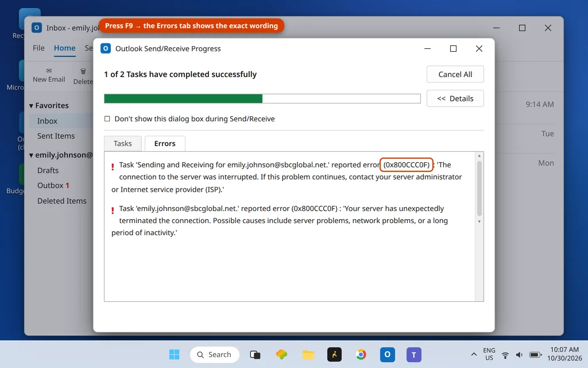
Task: Click the '1 of 2 Tasks have completed' text
Action: tap(180, 74)
